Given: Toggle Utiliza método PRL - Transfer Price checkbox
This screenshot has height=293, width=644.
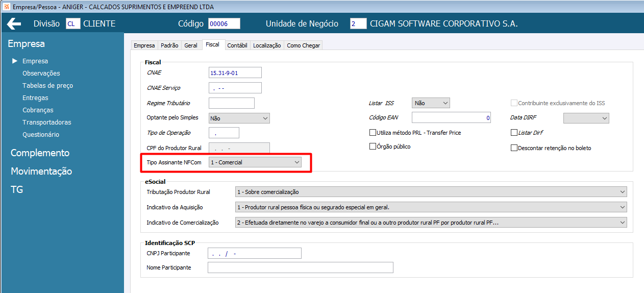Looking at the screenshot, I should tap(373, 133).
